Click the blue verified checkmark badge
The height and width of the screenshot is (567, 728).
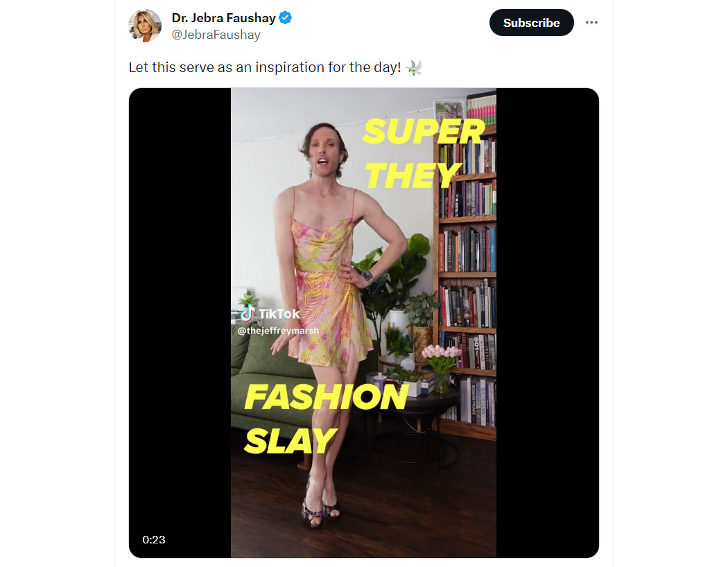[284, 18]
